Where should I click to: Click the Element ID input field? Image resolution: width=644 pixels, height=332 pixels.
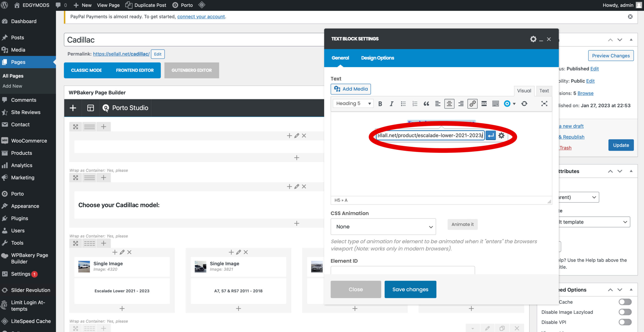pos(403,270)
